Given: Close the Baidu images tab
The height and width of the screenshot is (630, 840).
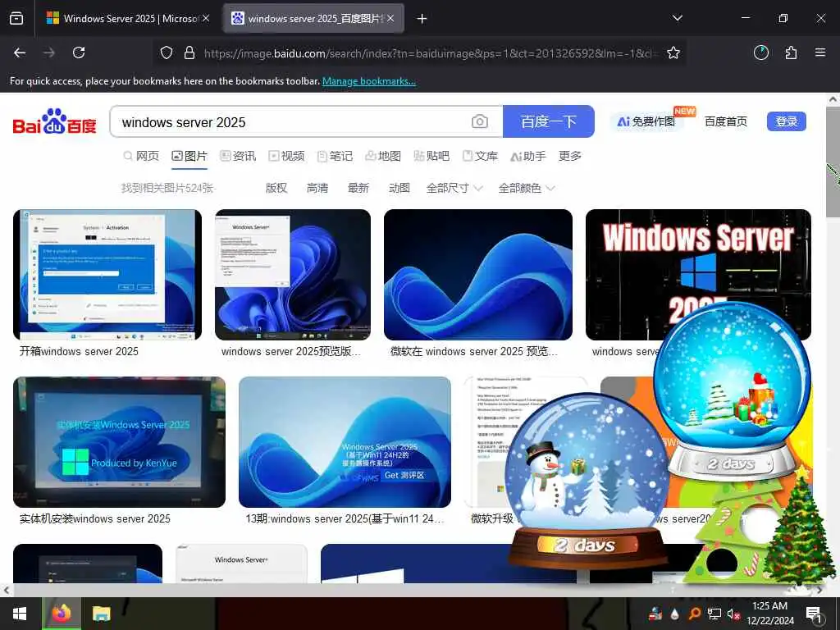Looking at the screenshot, I should [x=390, y=18].
